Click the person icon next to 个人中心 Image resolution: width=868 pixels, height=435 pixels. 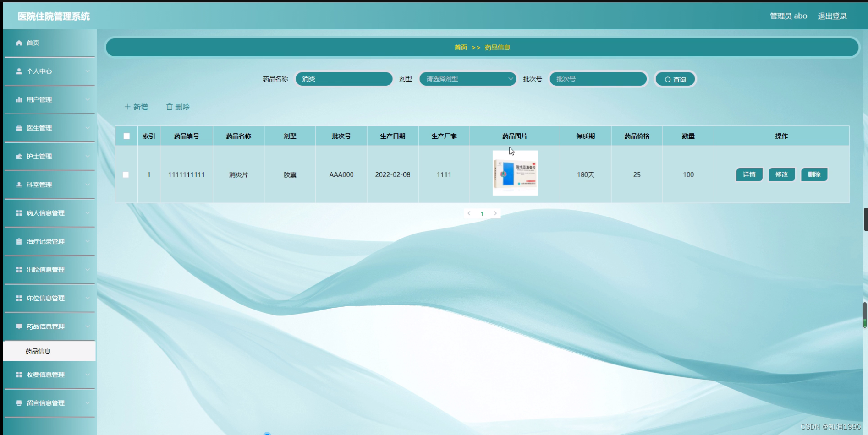(19, 71)
